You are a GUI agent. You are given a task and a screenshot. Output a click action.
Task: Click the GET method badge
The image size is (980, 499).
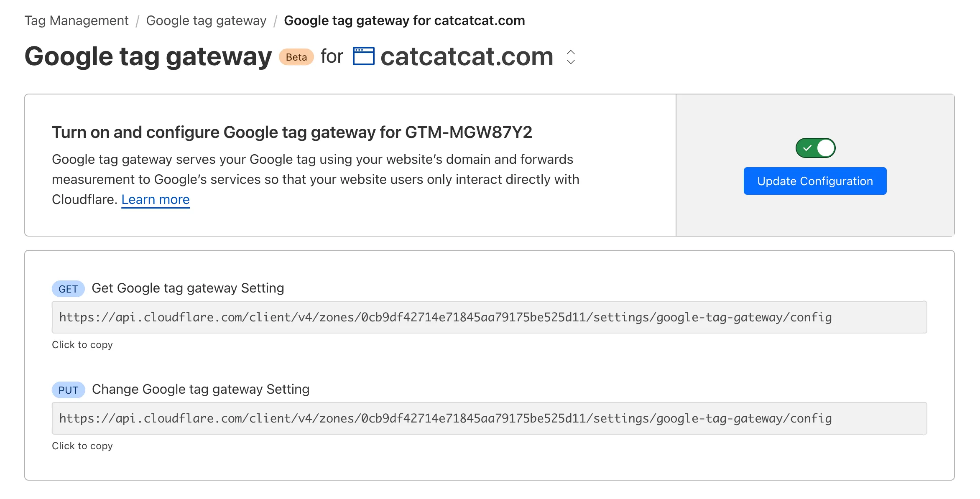[x=68, y=289]
